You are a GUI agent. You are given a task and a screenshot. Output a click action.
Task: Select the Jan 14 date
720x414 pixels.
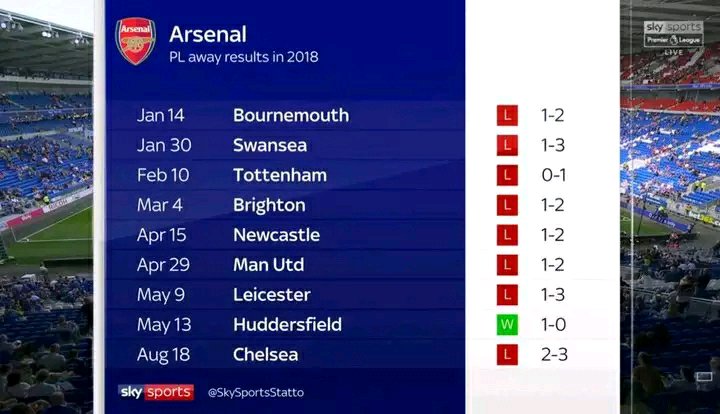click(160, 115)
